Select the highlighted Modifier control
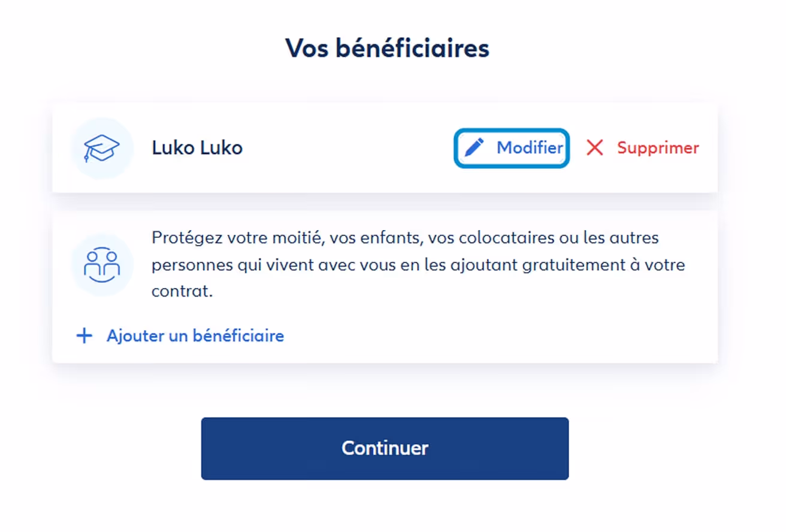This screenshot has height=532, width=786. [x=511, y=148]
